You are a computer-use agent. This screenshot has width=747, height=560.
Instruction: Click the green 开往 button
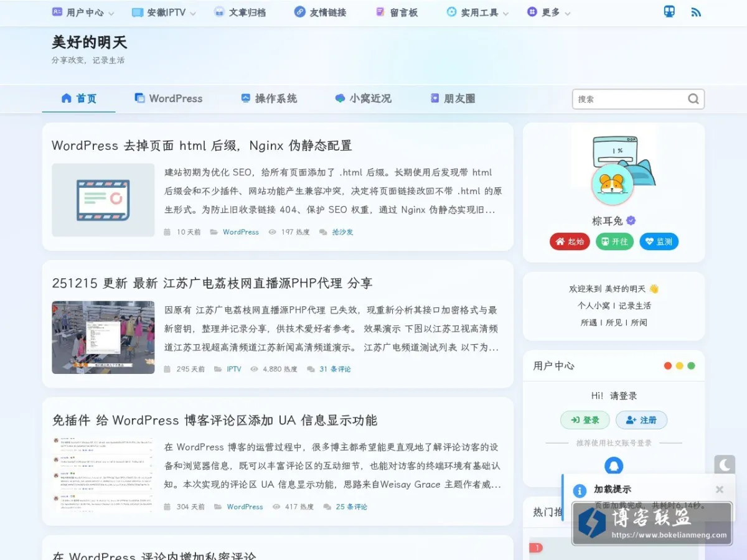click(614, 241)
